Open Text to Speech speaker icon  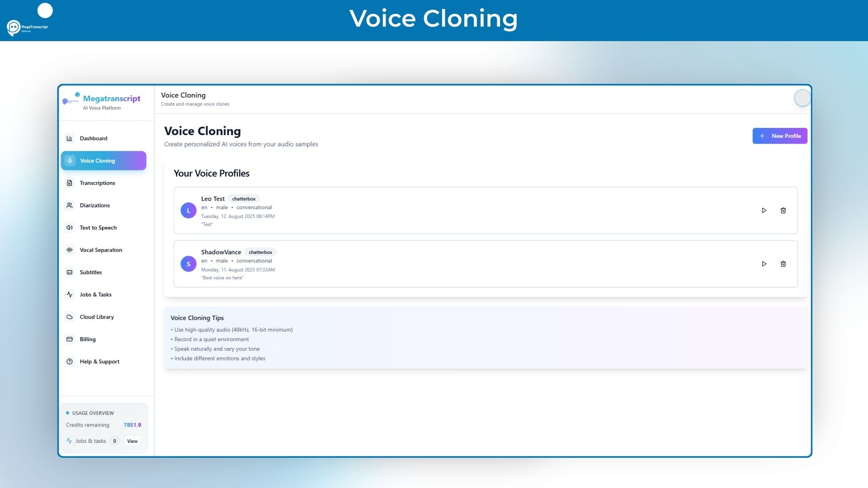pyautogui.click(x=70, y=227)
